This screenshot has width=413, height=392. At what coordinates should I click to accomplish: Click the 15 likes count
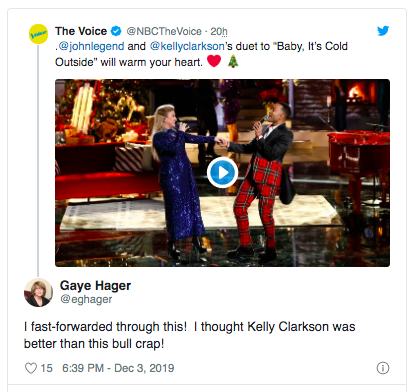point(46,368)
